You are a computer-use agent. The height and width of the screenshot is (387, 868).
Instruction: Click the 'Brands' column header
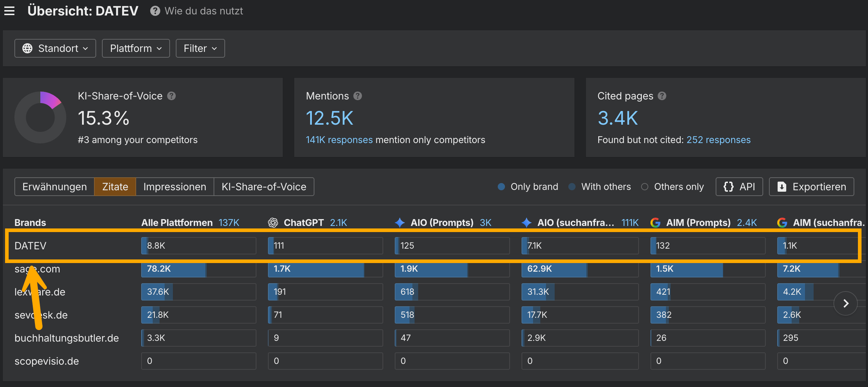tap(30, 223)
